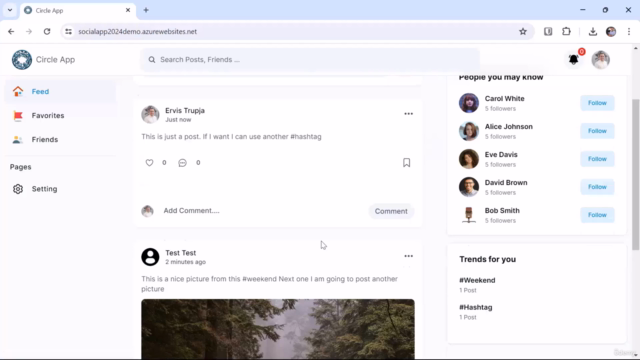Open the tab search dropdown arrow
Viewport: 640px width, 360px height.
(x=10, y=10)
